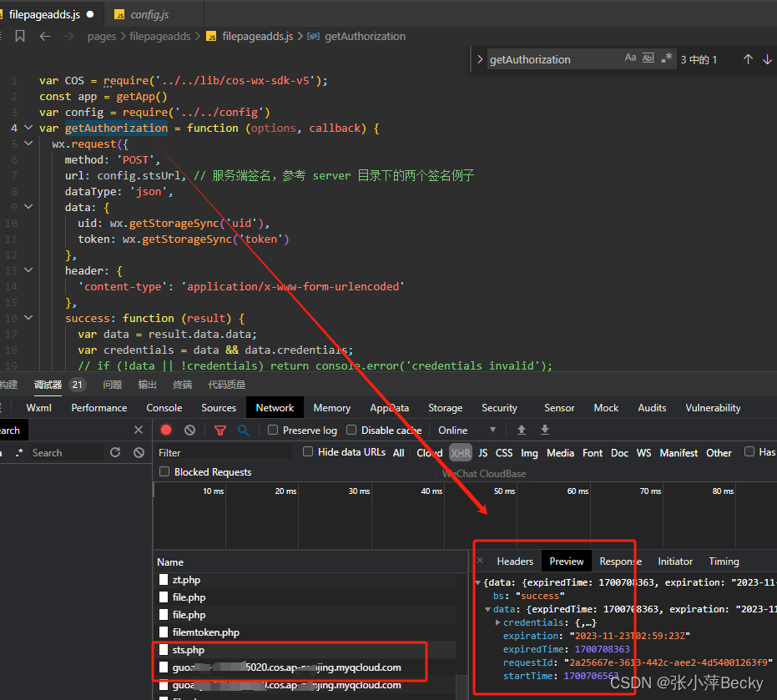This screenshot has height=700, width=777.
Task: Click the red record network log button
Action: [166, 430]
